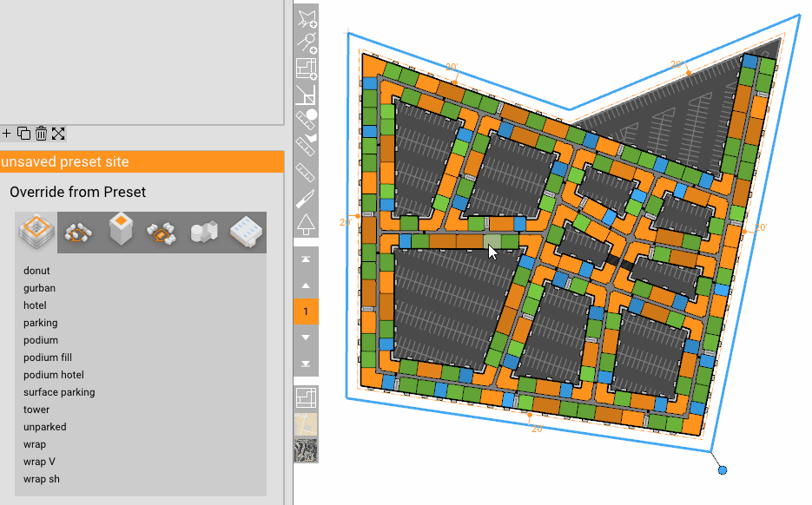Screen dimensions: 812x505
Task: Go down one floor level
Action: [x=306, y=338]
